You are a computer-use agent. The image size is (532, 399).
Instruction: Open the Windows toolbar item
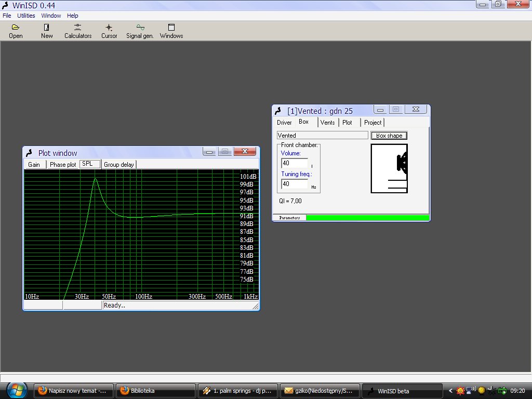[x=171, y=31]
